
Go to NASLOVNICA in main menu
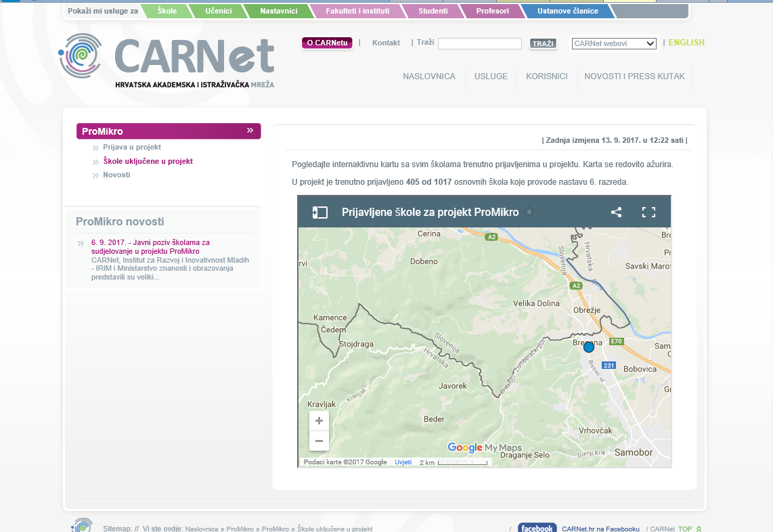pyautogui.click(x=429, y=76)
